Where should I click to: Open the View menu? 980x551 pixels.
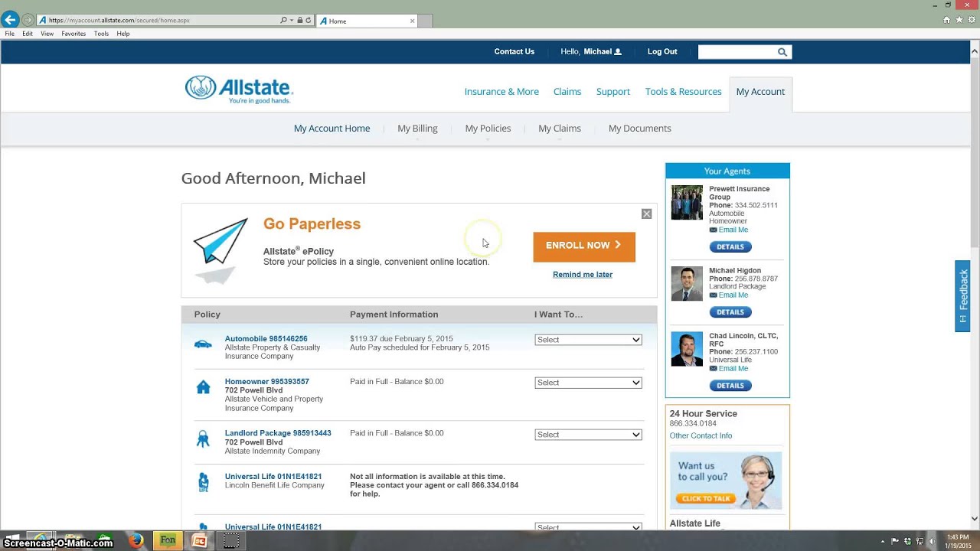click(47, 34)
